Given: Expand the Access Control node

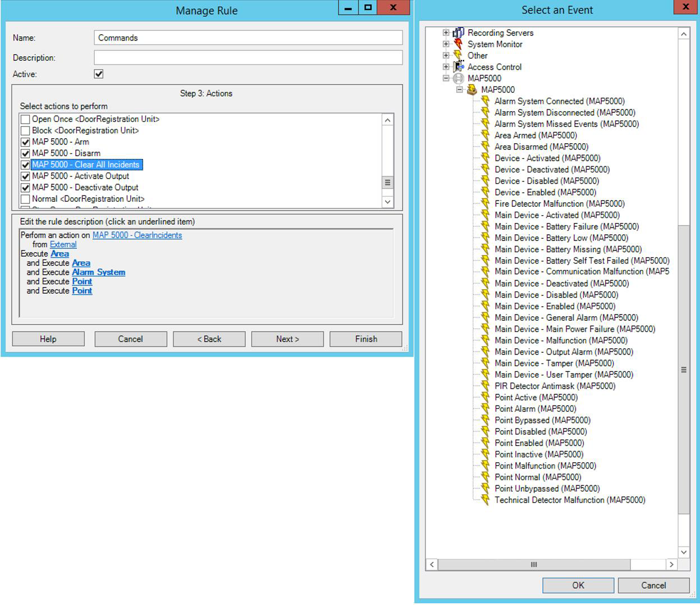Looking at the screenshot, I should tap(446, 67).
